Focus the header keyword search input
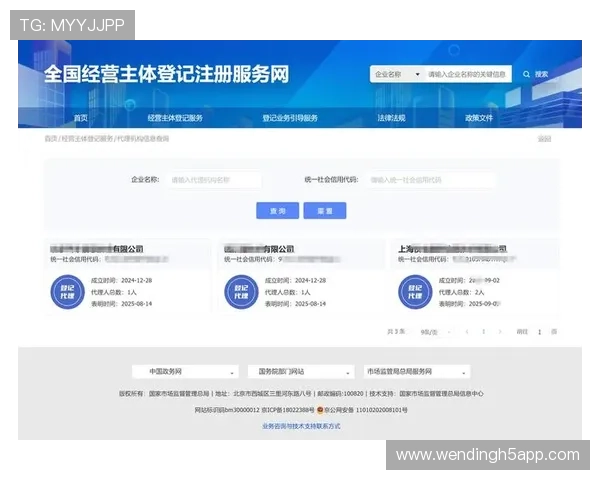The height and width of the screenshot is (480, 600). [x=468, y=74]
